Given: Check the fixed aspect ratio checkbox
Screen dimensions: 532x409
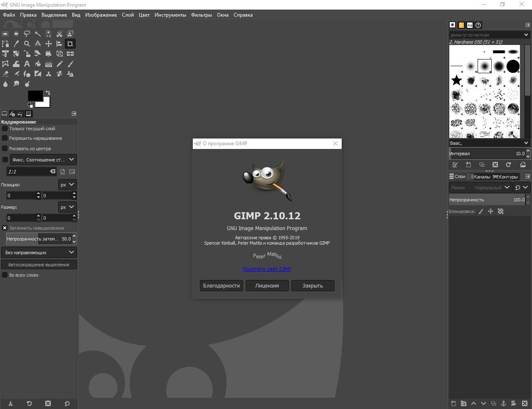Looking at the screenshot, I should point(5,160).
